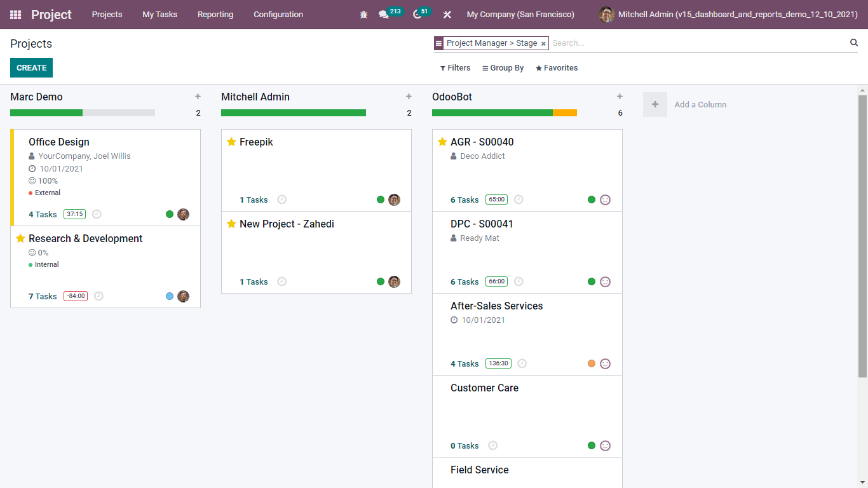Unstar the Research & Development project
This screenshot has height=488, width=868.
pos(20,238)
